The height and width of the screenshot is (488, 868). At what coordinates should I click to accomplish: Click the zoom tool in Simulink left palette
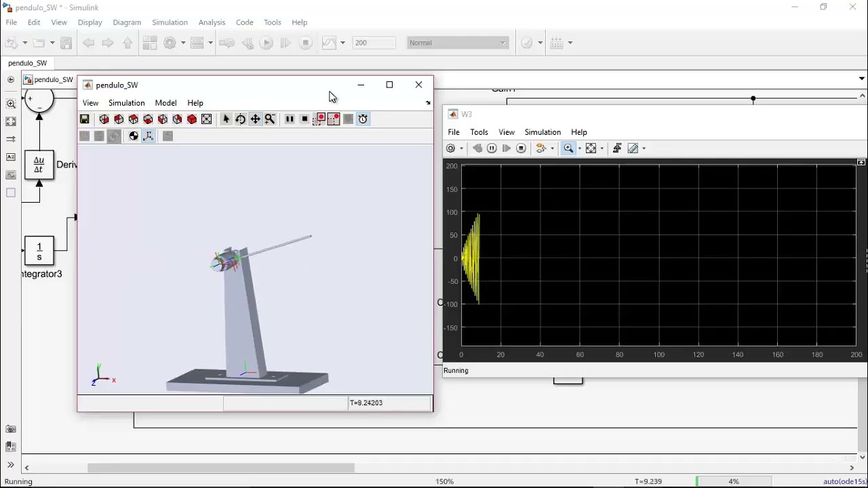[x=11, y=104]
